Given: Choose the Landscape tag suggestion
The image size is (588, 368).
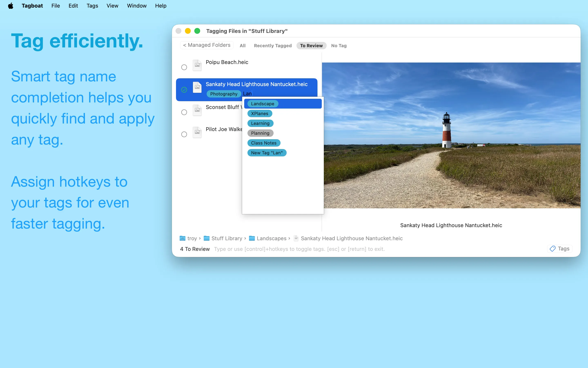Looking at the screenshot, I should coord(283,104).
